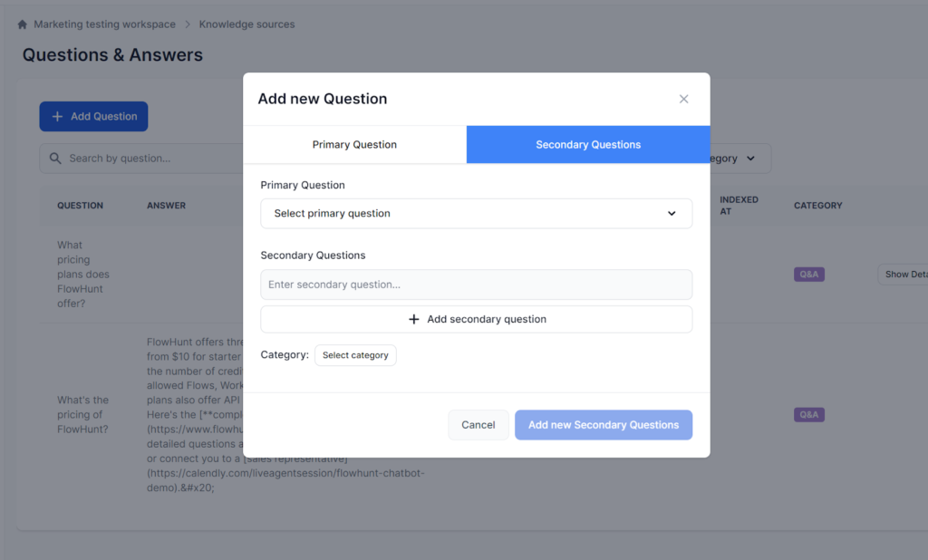Close the Add new Question dialog
The width and height of the screenshot is (928, 560).
click(684, 99)
